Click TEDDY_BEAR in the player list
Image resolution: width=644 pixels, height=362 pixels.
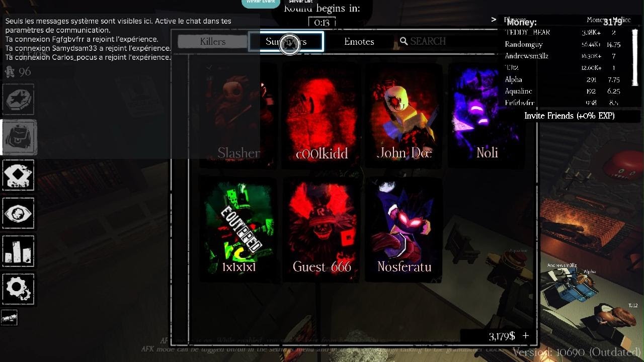coord(527,32)
